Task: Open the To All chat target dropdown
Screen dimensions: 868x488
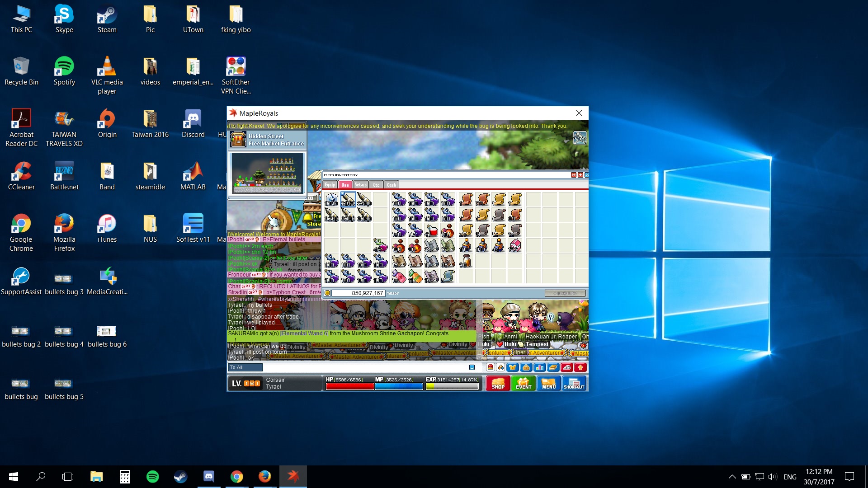Action: pyautogui.click(x=245, y=367)
